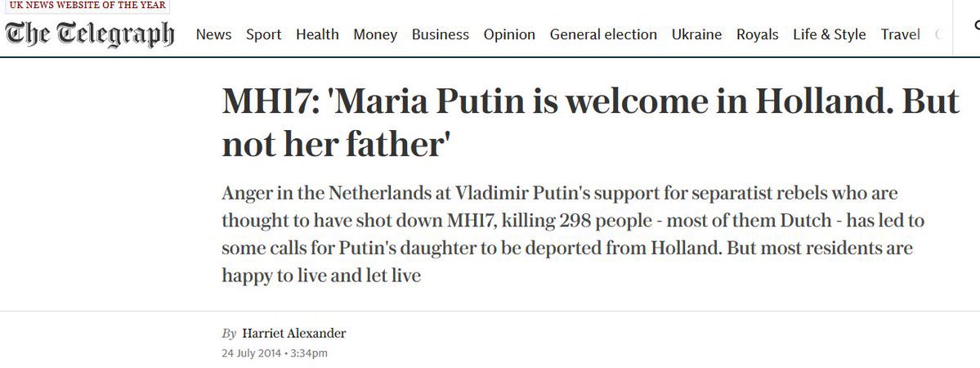Image resolution: width=980 pixels, height=368 pixels.
Task: Click the "By" byline label
Action: tap(229, 334)
